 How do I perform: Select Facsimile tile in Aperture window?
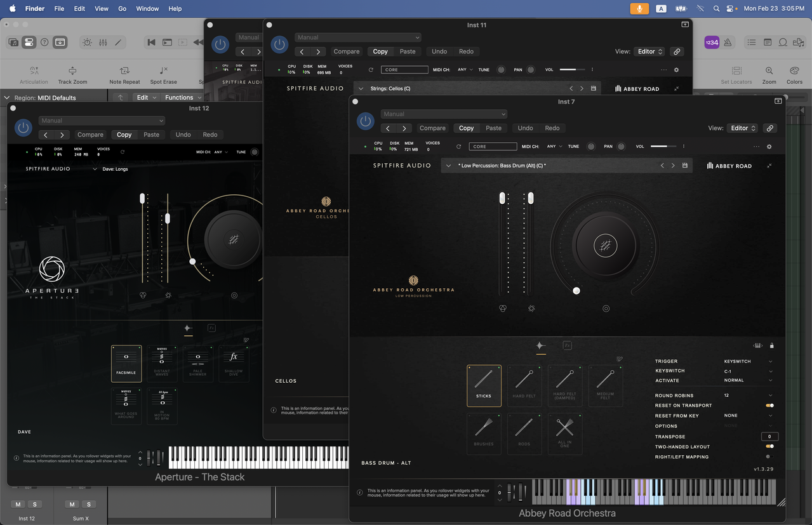coord(126,364)
